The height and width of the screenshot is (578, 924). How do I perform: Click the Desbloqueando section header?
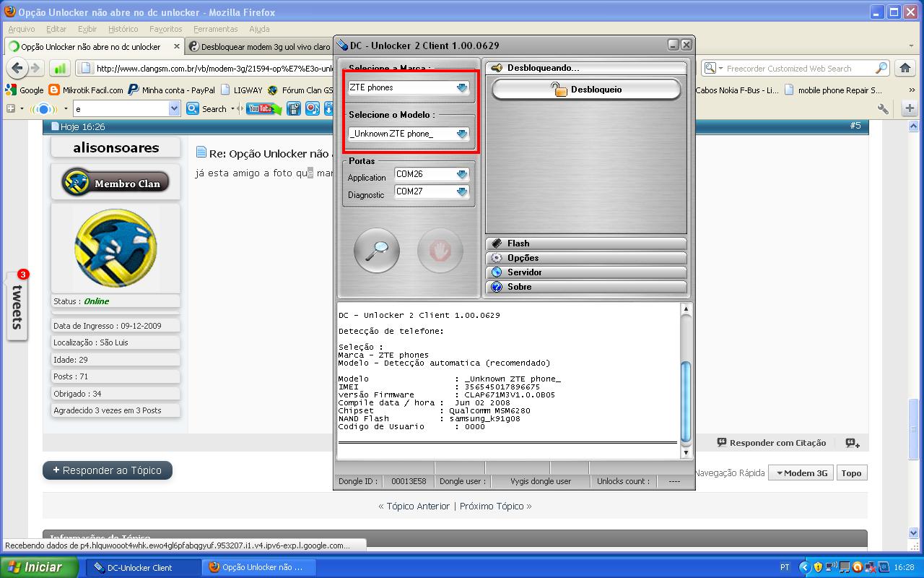coord(586,68)
